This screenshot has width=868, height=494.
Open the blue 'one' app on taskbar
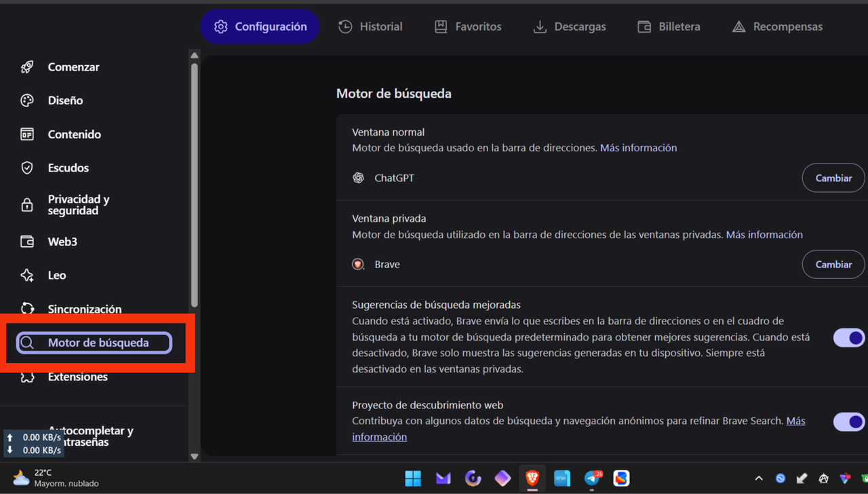562,478
